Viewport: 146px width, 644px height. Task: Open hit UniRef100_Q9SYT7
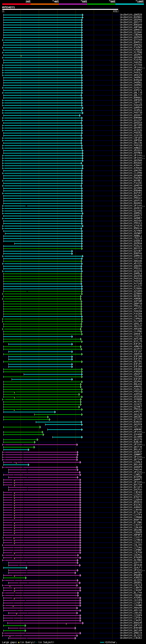point(131,22)
